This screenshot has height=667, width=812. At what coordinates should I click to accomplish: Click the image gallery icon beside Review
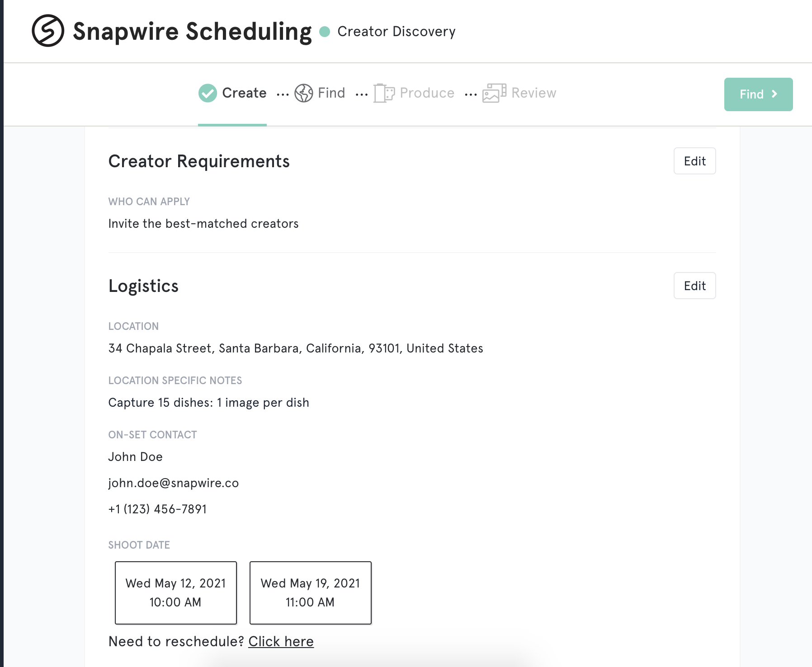coord(494,93)
